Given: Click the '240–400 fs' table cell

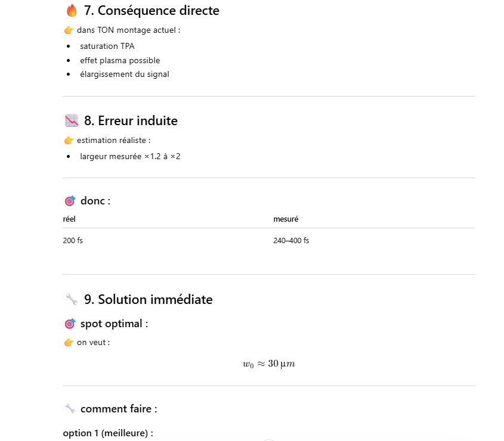Looking at the screenshot, I should pyautogui.click(x=291, y=241).
